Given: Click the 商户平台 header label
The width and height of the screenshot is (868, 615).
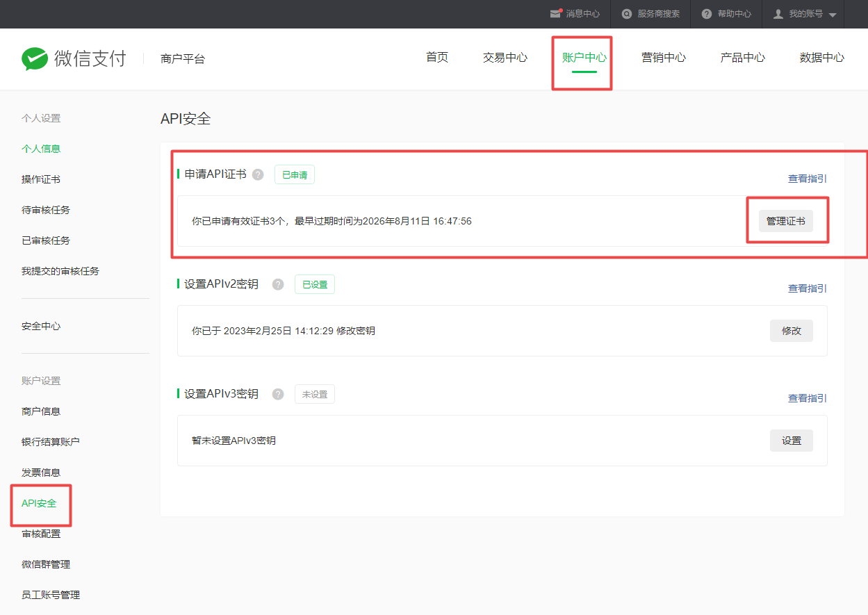Looking at the screenshot, I should pyautogui.click(x=183, y=59).
